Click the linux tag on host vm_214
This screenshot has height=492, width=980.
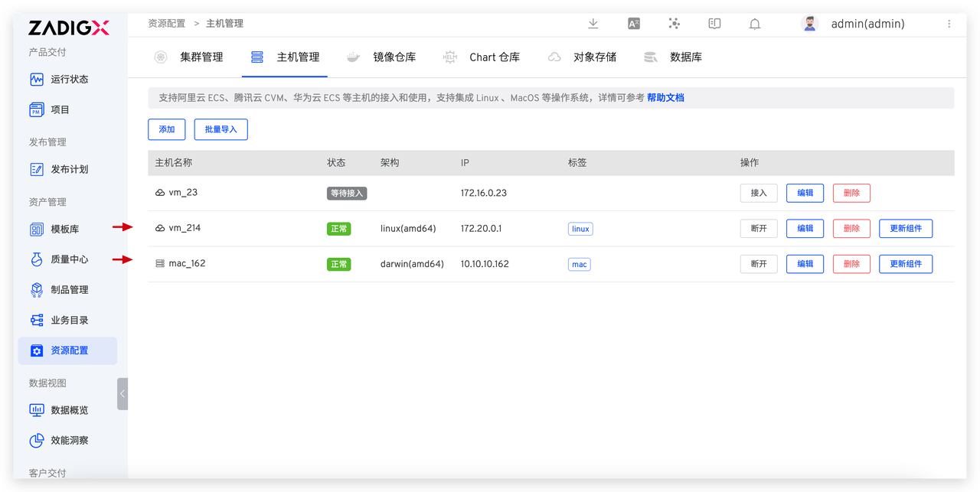[x=580, y=228]
